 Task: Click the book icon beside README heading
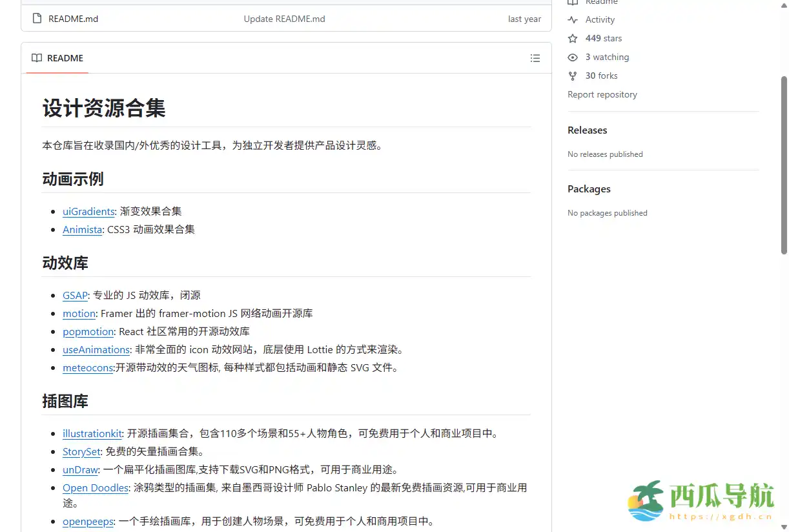pyautogui.click(x=36, y=58)
